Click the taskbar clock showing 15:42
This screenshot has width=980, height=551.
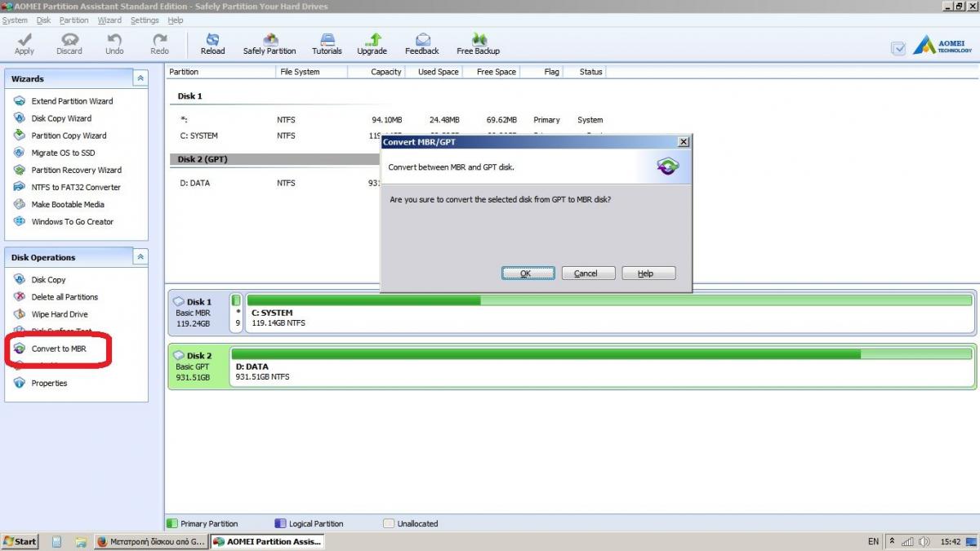click(x=950, y=541)
